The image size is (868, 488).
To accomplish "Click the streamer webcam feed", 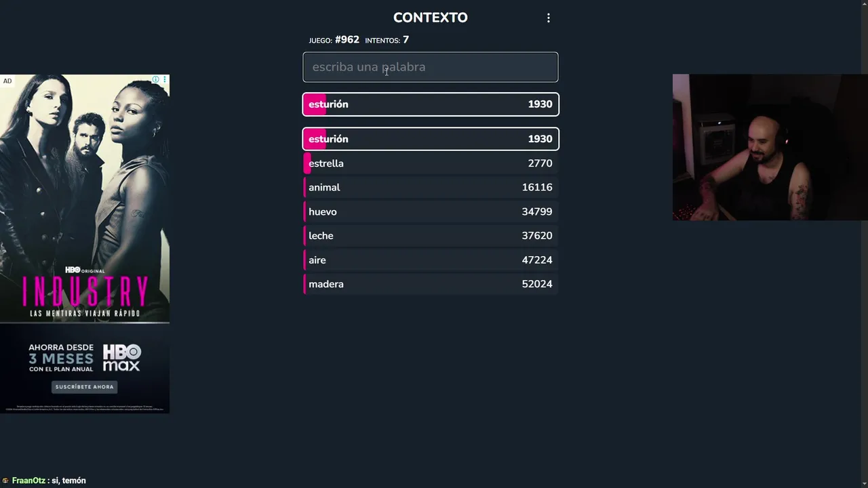I will [x=770, y=147].
